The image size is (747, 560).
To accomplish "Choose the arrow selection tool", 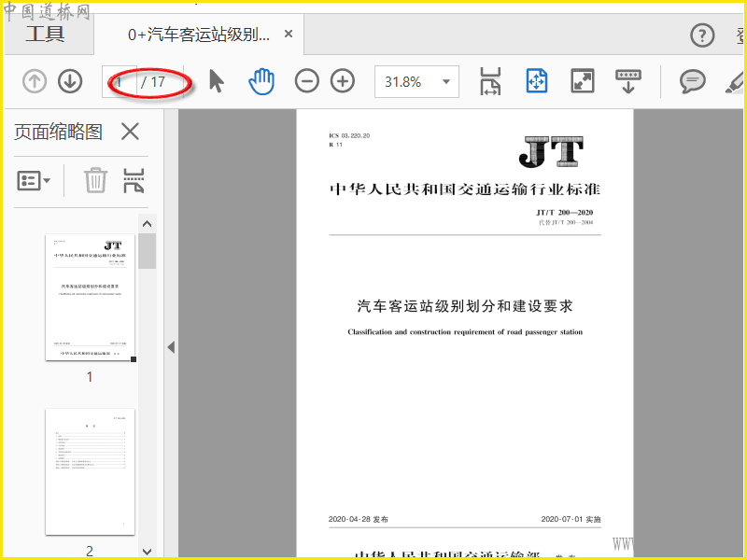I will coord(217,81).
